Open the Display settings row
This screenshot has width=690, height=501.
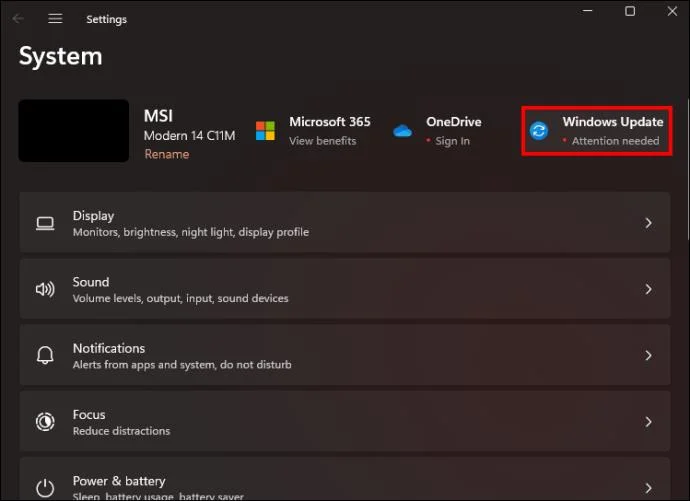[345, 223]
